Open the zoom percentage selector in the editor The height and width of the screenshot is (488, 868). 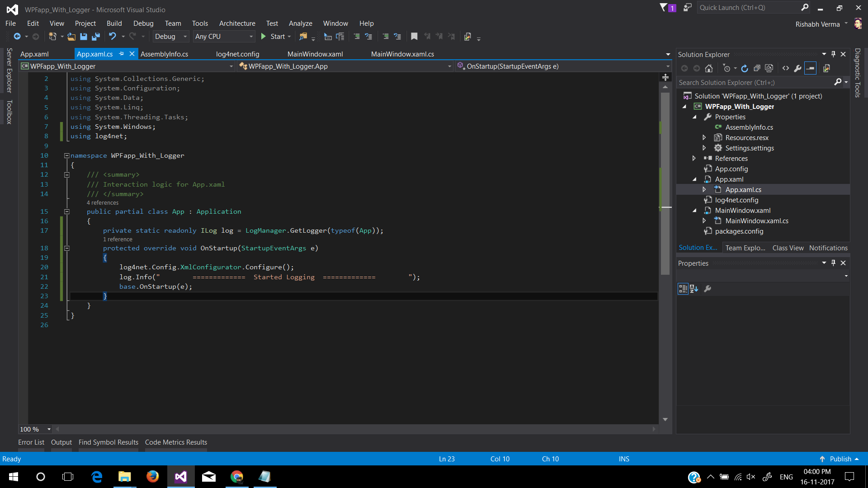click(34, 429)
